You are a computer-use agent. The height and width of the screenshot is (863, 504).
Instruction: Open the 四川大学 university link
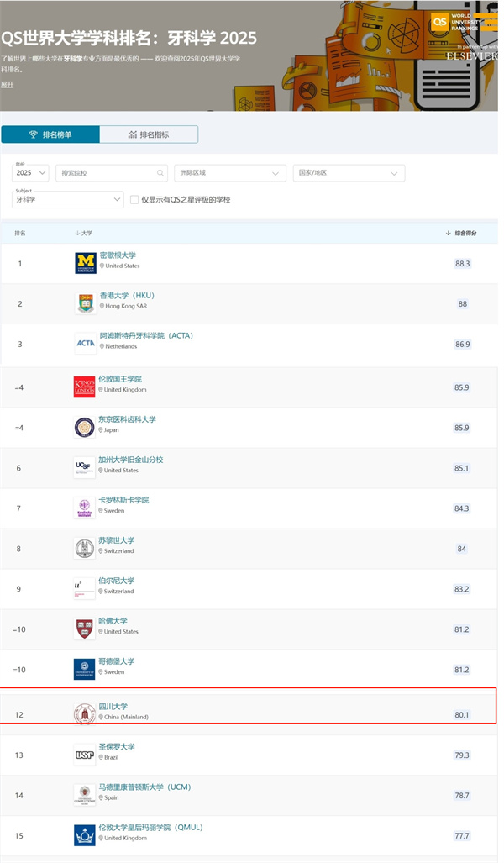(x=113, y=707)
